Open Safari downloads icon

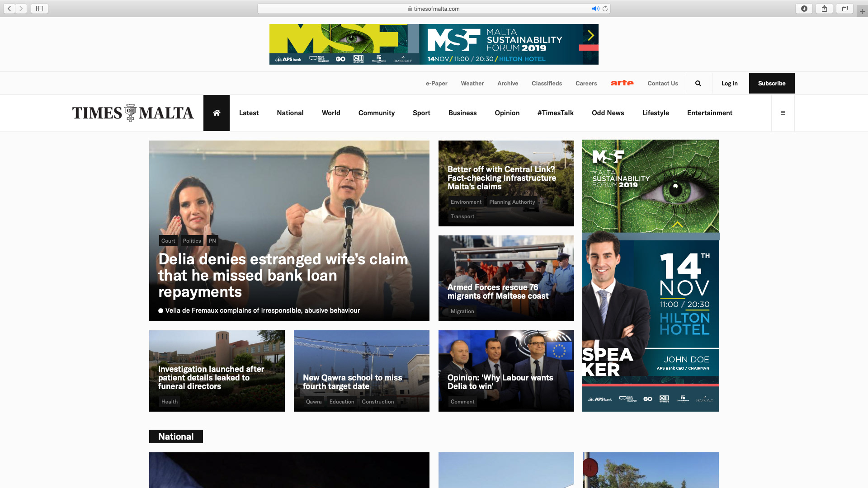(x=804, y=9)
